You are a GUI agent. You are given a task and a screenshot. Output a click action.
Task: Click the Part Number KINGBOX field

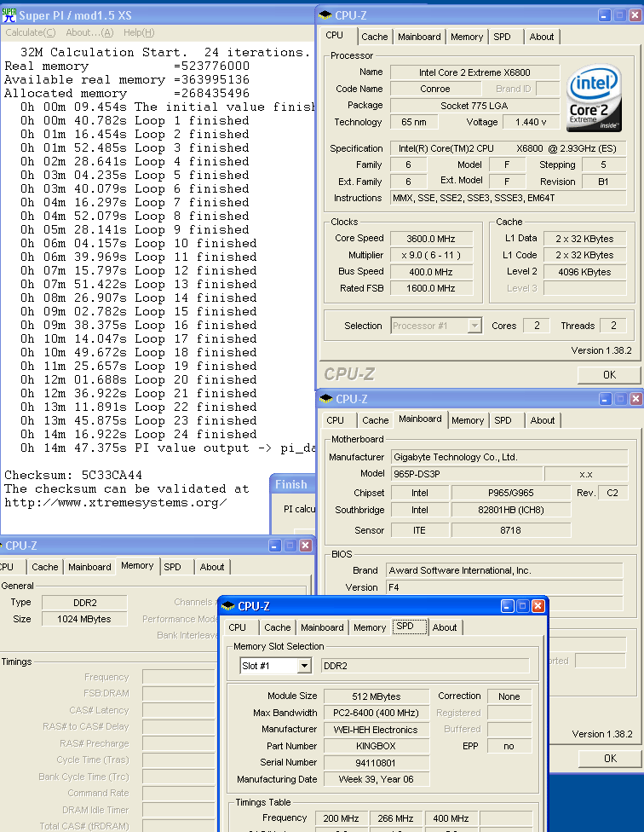376,746
